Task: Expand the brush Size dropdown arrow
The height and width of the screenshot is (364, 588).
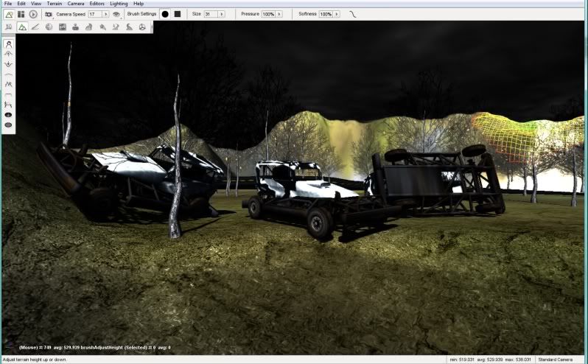Action: pos(220,14)
